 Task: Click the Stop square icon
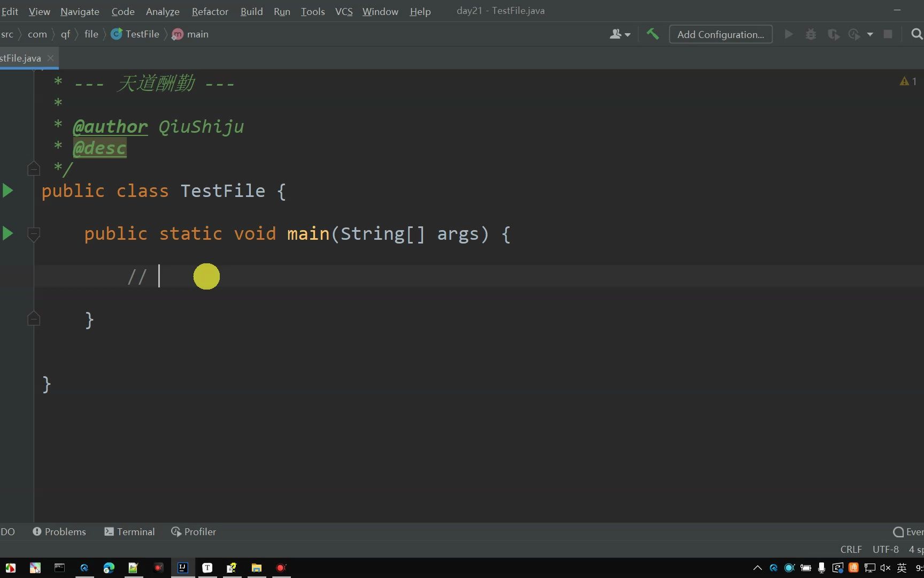click(x=888, y=34)
